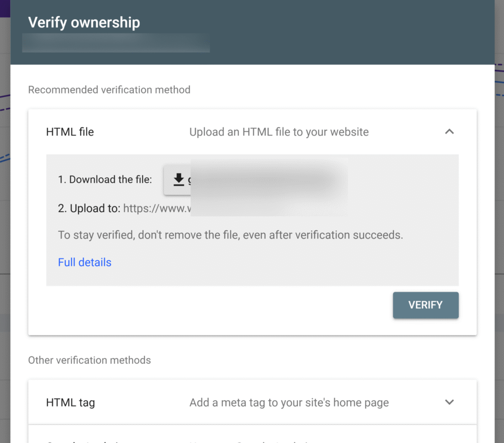Click the '1. Download the file:' label

(105, 179)
